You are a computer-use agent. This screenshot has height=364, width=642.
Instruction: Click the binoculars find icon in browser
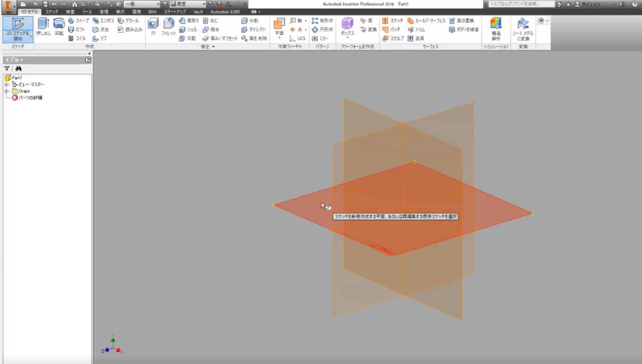click(18, 69)
